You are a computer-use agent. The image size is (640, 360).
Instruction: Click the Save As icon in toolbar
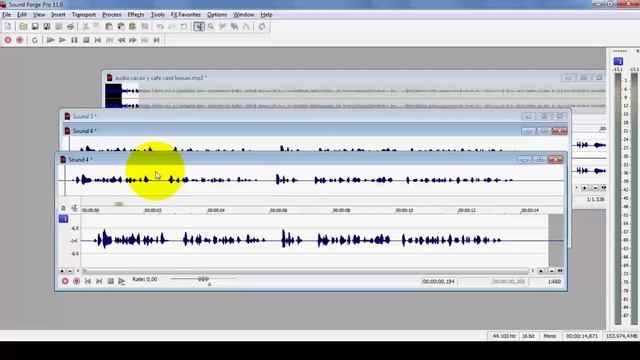47,27
